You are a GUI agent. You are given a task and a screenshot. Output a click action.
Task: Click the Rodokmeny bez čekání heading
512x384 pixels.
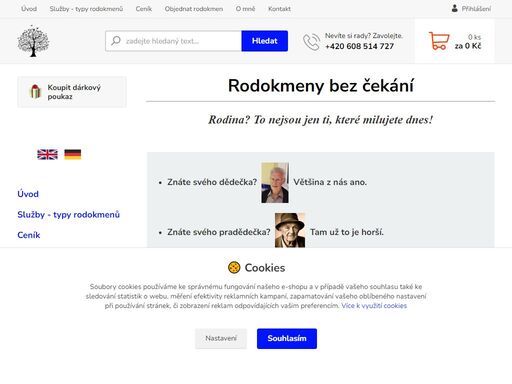pos(321,86)
